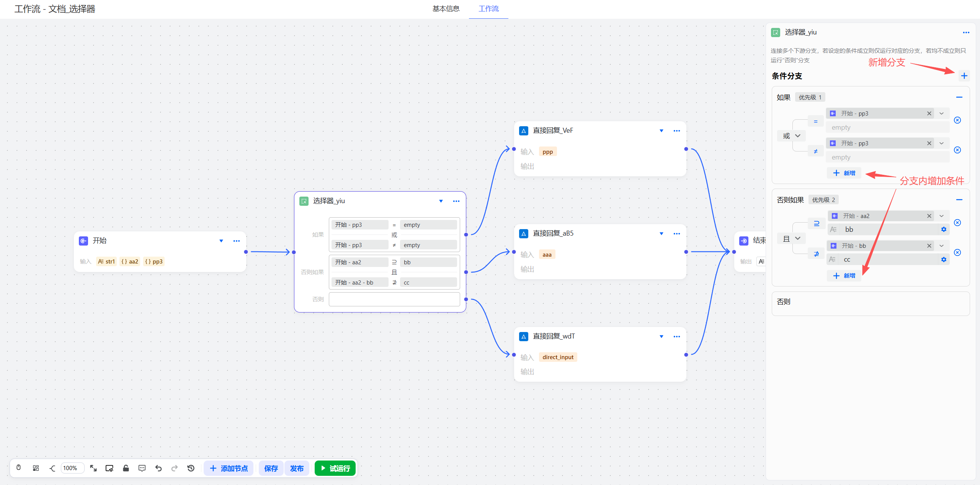Collapse the 如果 priority 1 condition branch
This screenshot has height=485, width=980.
point(959,97)
